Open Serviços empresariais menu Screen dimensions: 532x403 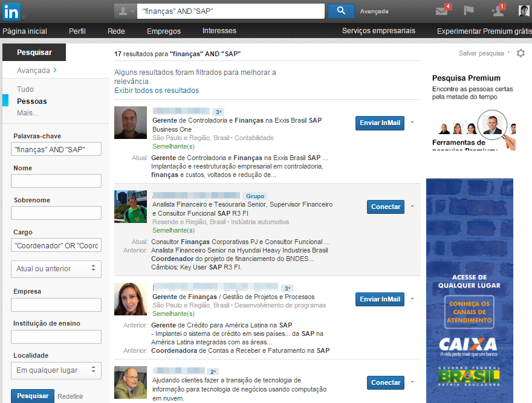tap(378, 31)
